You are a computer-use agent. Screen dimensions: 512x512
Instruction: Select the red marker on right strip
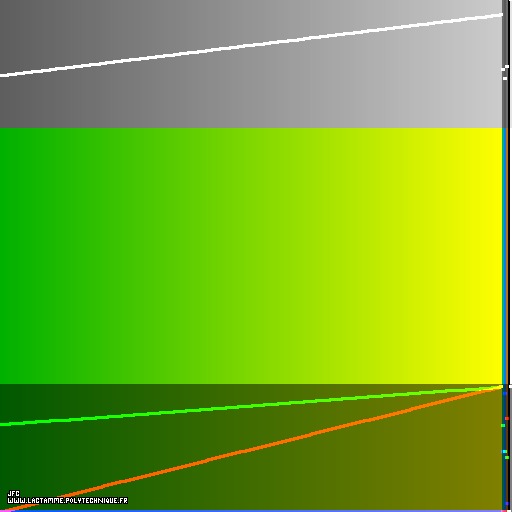(507, 418)
